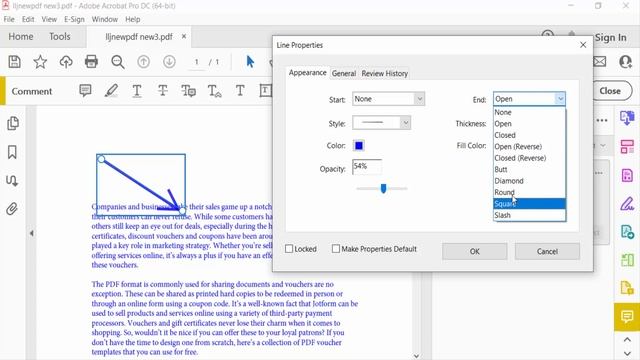Select the Appearance tab
The height and width of the screenshot is (360, 640).
coord(307,73)
